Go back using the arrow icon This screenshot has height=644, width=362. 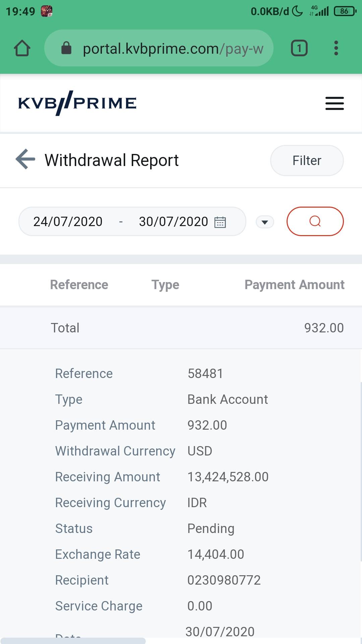(x=25, y=159)
